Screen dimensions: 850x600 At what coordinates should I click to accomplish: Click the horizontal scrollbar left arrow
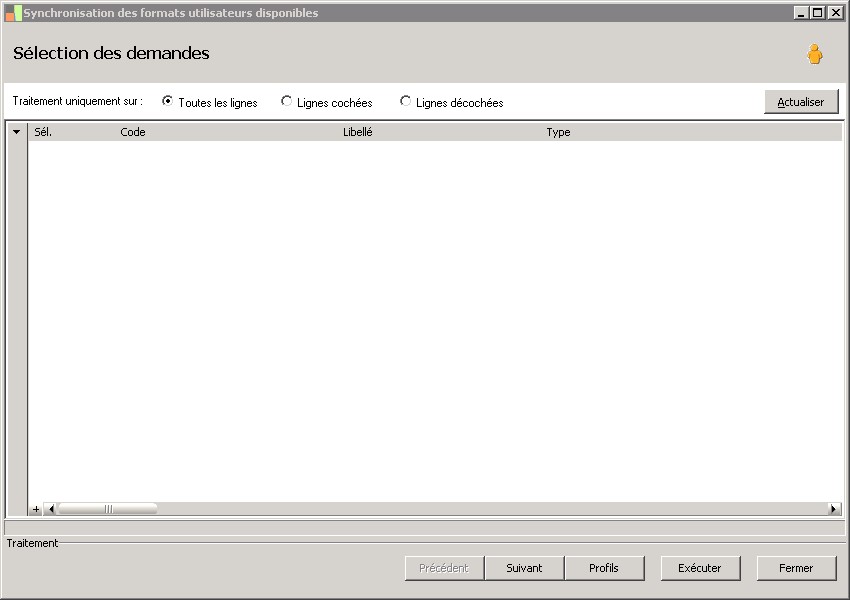pos(51,509)
